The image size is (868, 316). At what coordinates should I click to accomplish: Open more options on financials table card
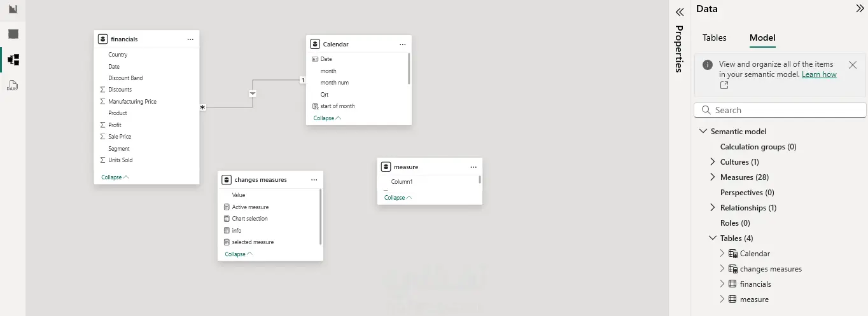(190, 39)
